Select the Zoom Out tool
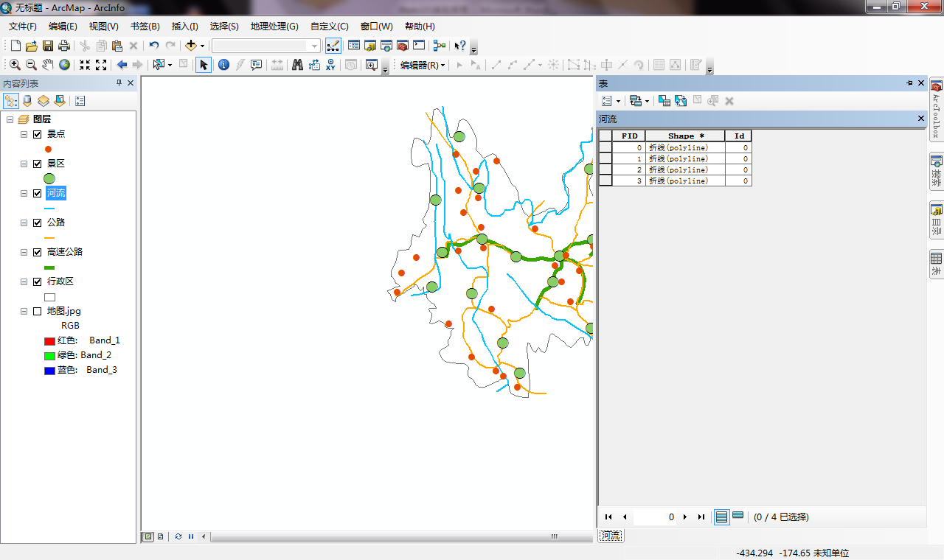Viewport: 944px width, 560px height. (31, 65)
